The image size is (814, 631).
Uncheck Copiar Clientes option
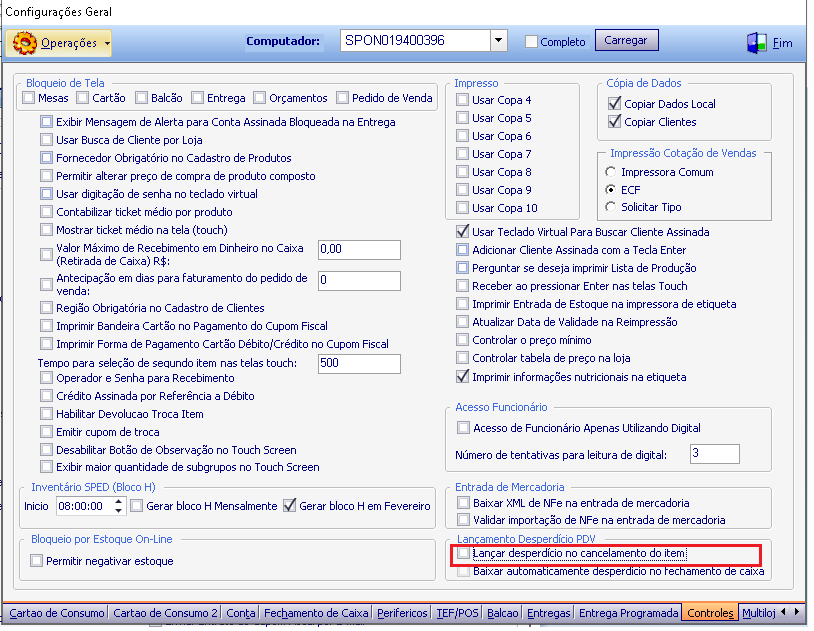(615, 122)
